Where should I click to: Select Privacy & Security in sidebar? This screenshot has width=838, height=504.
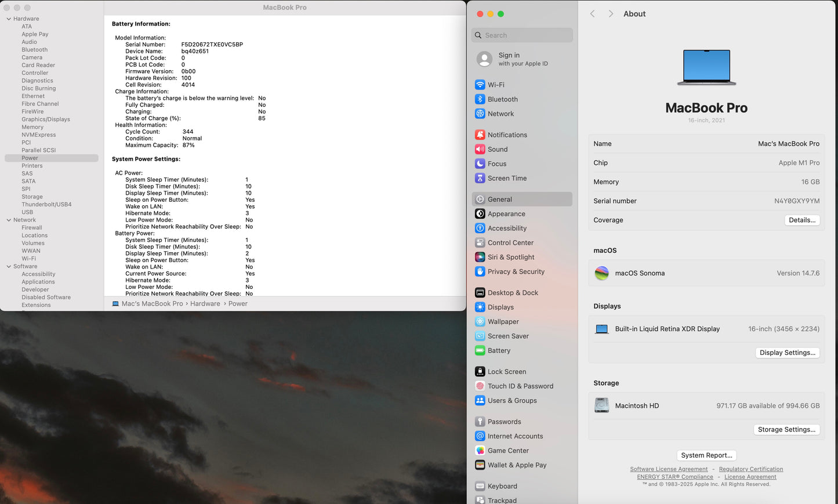[x=516, y=271]
